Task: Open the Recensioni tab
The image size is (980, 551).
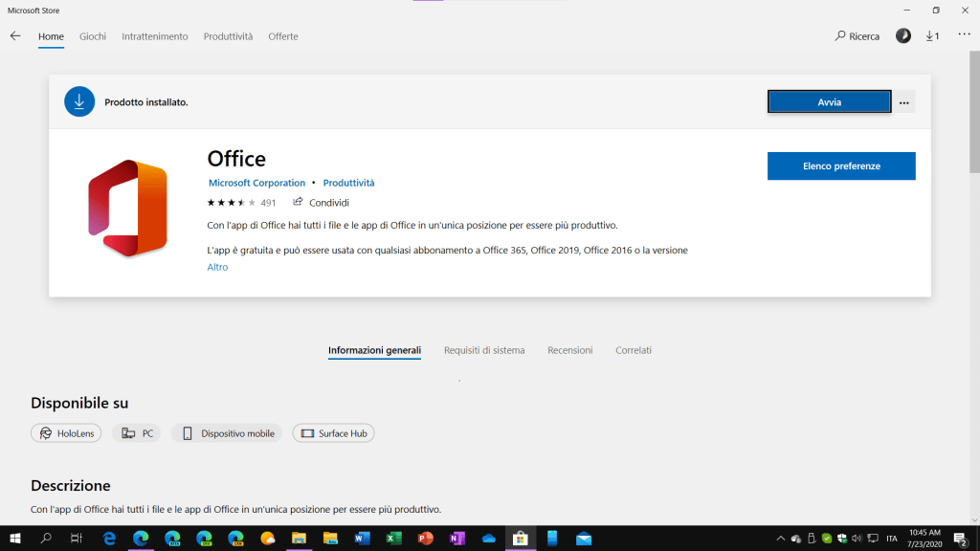Action: pyautogui.click(x=569, y=350)
